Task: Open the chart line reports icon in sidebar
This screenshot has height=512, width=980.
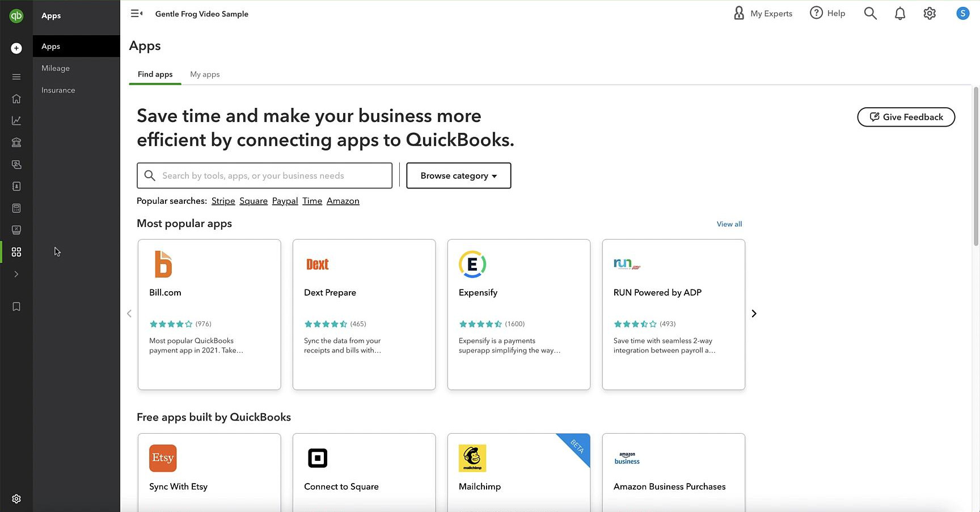Action: point(16,120)
